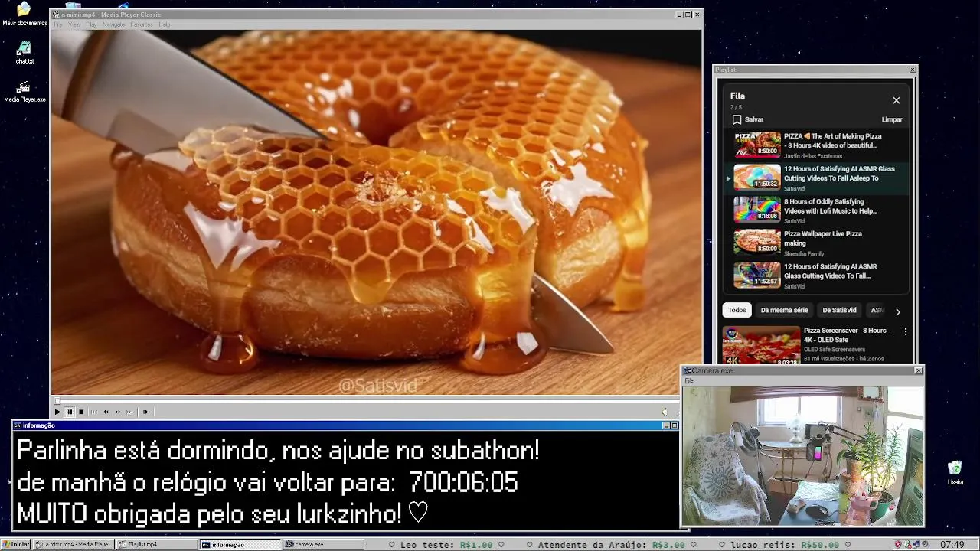Click the 07:49 taskbar clock
Viewport: 980px width, 551px height.
tap(952, 545)
